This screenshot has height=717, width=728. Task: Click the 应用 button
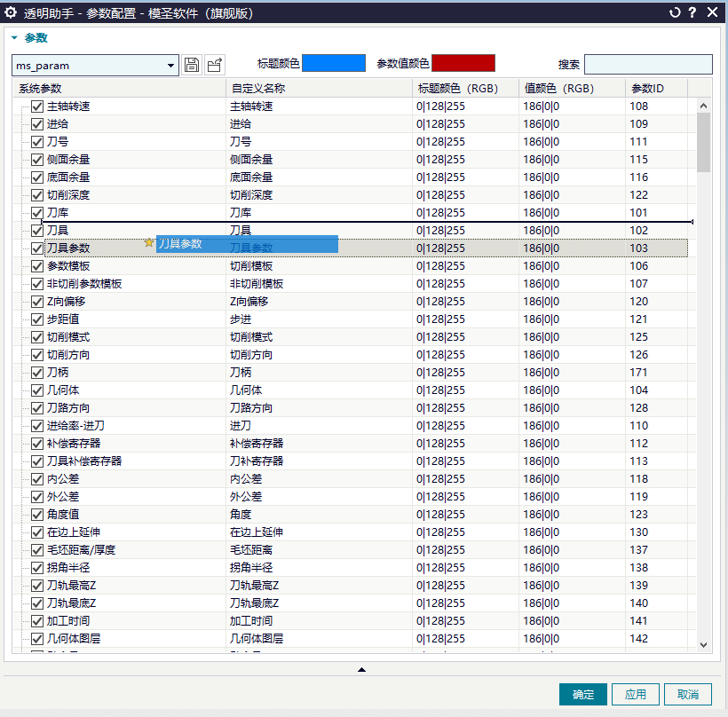[x=636, y=694]
